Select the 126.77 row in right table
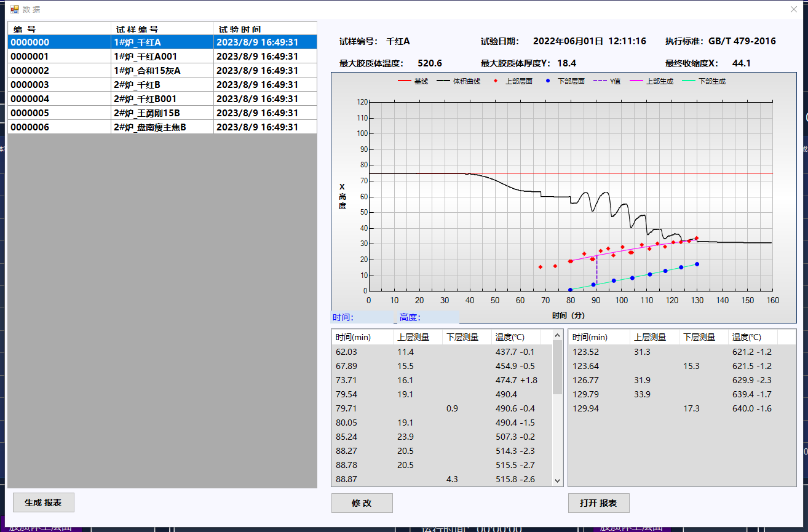This screenshot has width=808, height=532. pyautogui.click(x=682, y=380)
